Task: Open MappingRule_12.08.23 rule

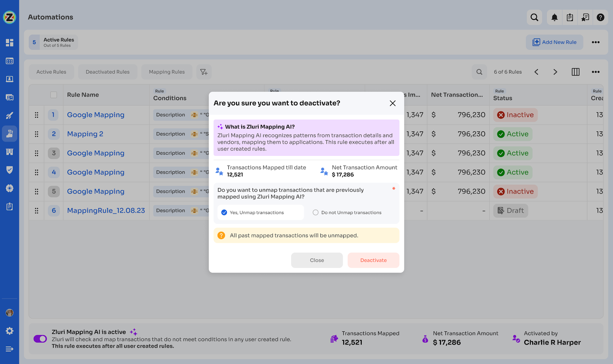Action: click(x=106, y=210)
